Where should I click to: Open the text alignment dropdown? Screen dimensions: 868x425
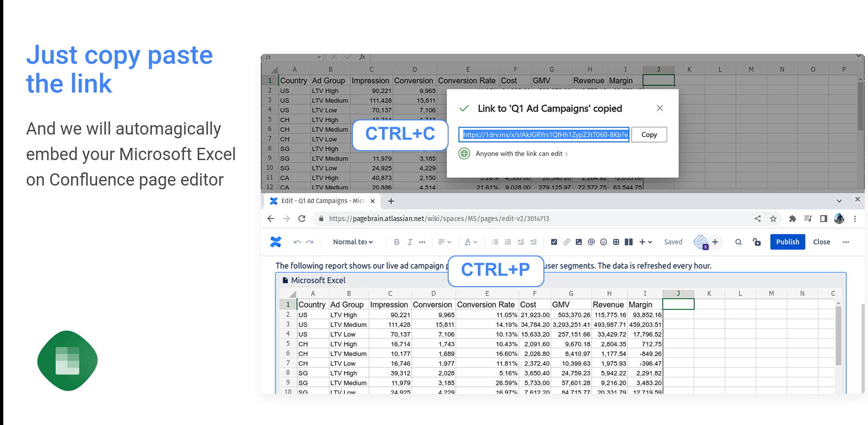coord(444,242)
